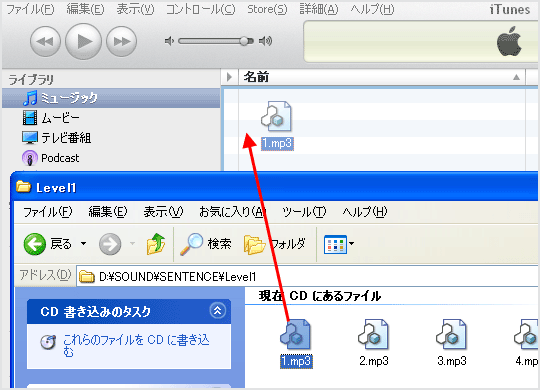Viewport: 540px width, 390px height.
Task: Click the arrow column left of 名前
Action: (x=229, y=77)
